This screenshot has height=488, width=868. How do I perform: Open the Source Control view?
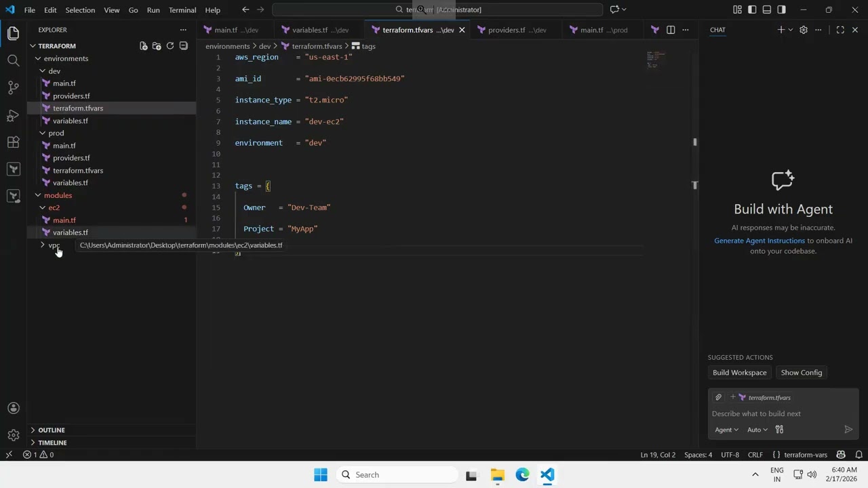(x=13, y=87)
